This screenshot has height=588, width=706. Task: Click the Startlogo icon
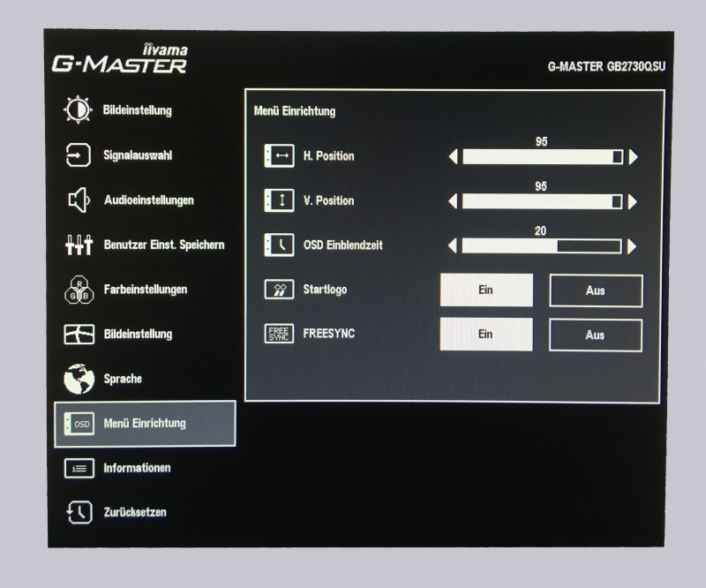point(279,290)
